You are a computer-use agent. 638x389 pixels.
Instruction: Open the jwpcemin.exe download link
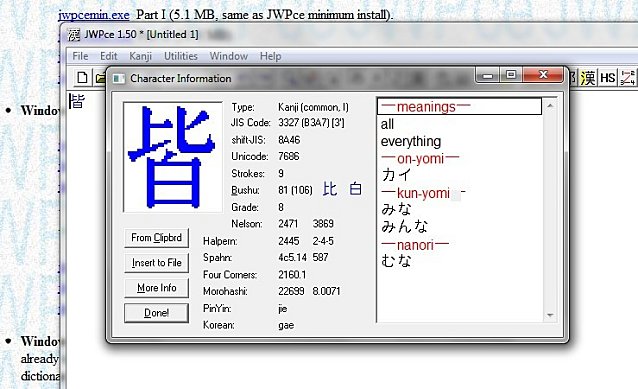[94, 15]
